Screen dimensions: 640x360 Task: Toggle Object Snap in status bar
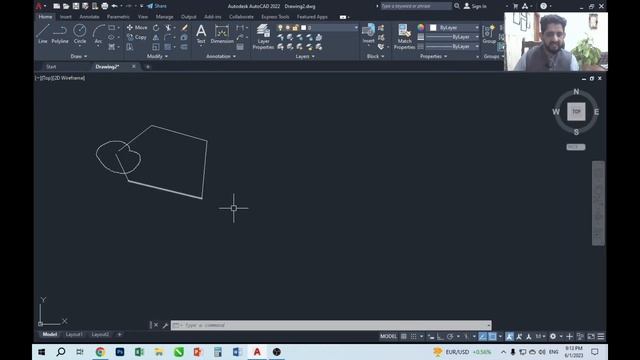tap(493, 336)
